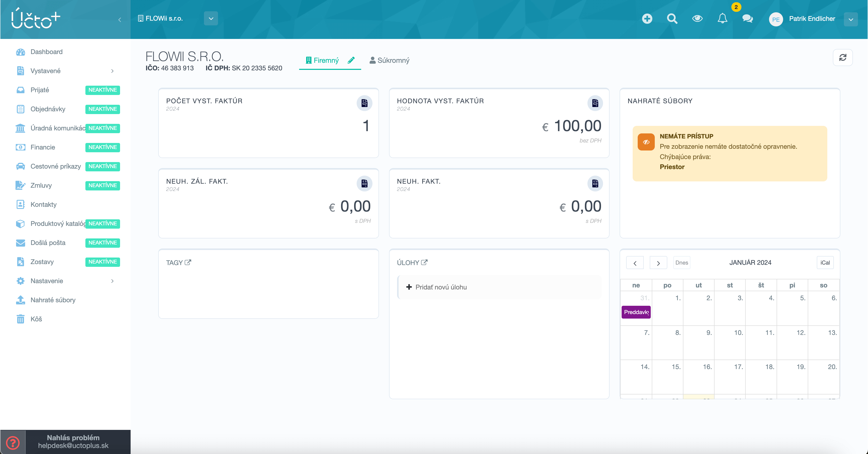The image size is (868, 454).
Task: Switch to the Súkromný tab
Action: pyautogui.click(x=390, y=60)
